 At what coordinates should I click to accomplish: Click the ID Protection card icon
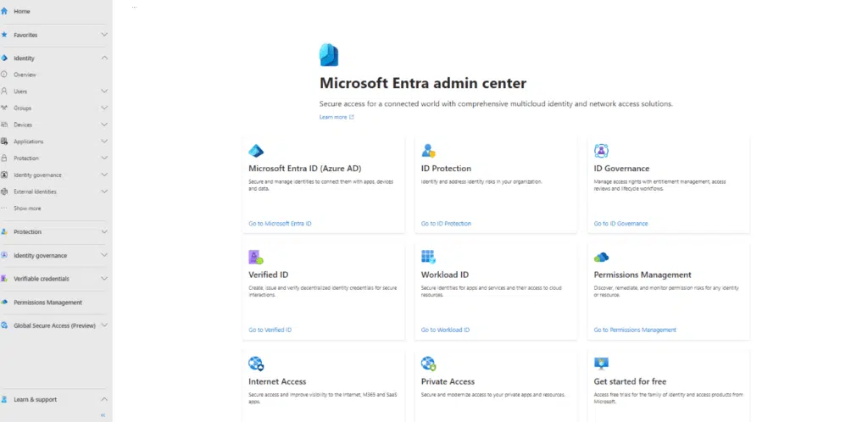pyautogui.click(x=428, y=151)
